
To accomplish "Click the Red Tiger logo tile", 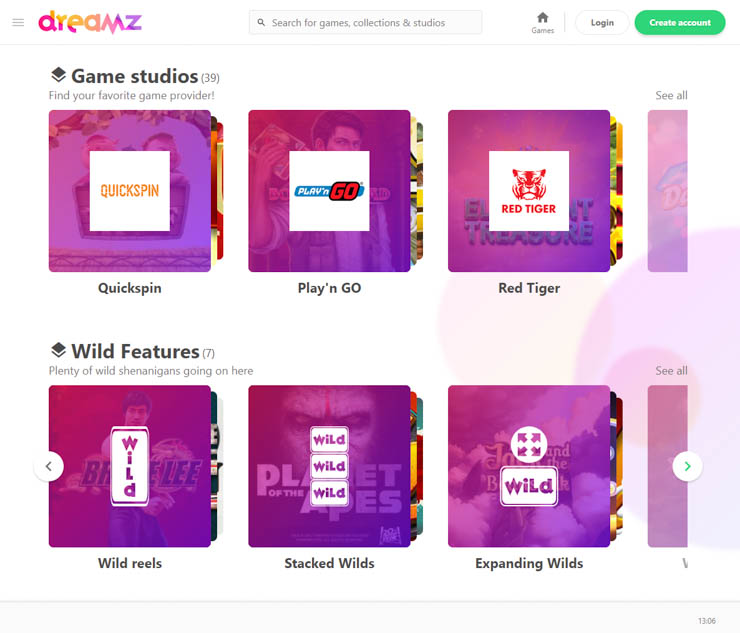I will pos(529,191).
